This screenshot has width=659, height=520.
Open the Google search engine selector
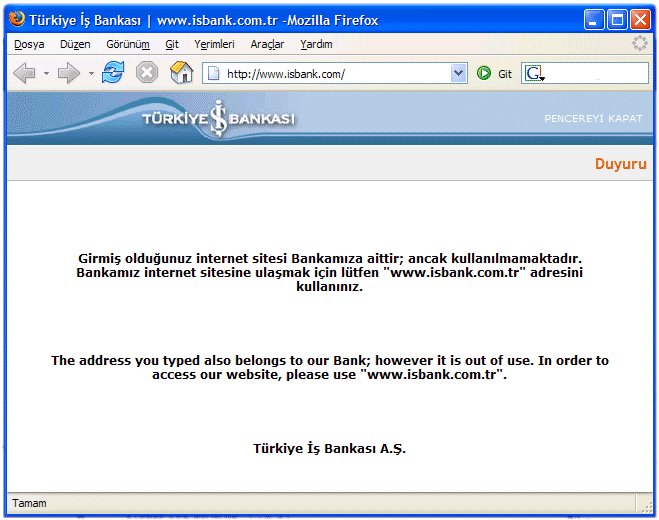click(x=535, y=74)
